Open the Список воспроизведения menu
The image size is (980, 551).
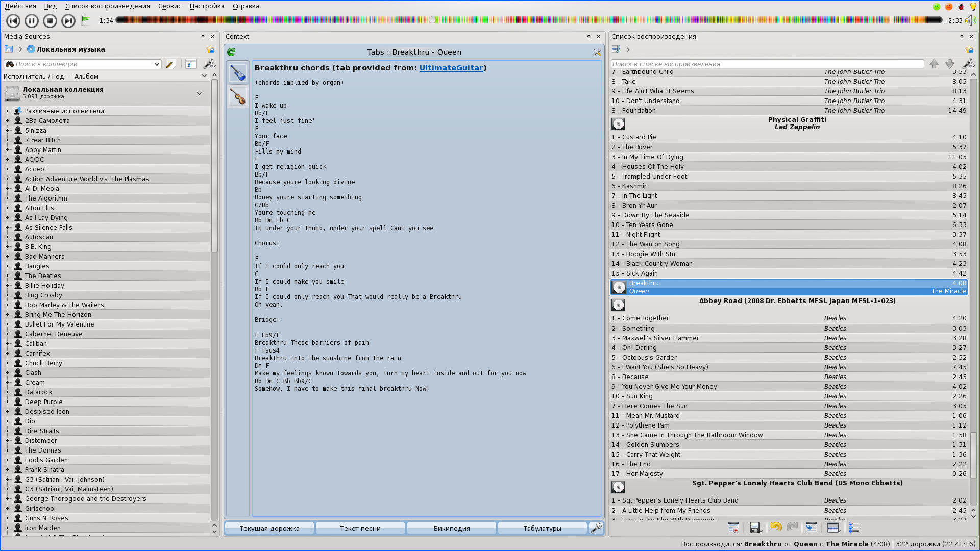coord(108,6)
